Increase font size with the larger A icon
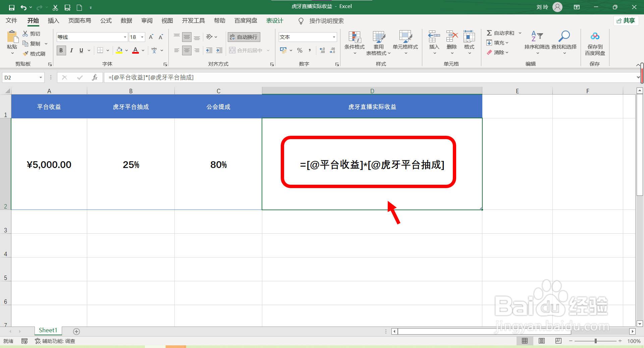Viewport: 644px width, 348px height. [x=151, y=37]
